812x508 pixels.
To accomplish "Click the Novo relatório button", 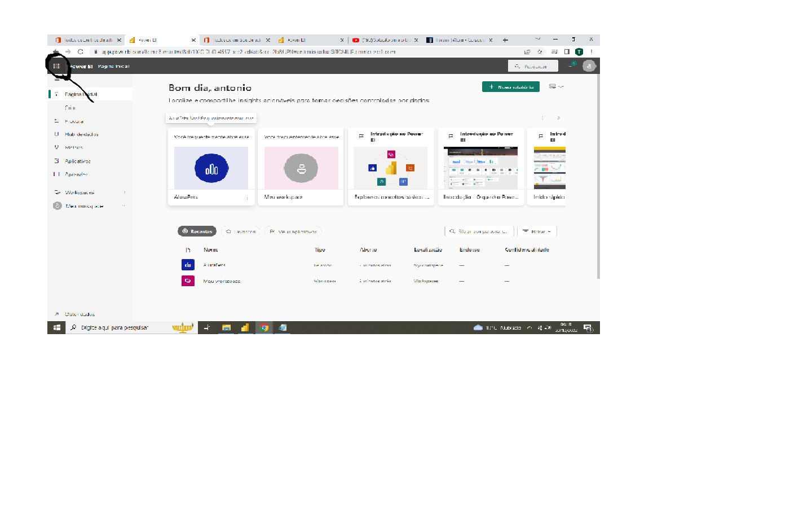I will coord(511,87).
